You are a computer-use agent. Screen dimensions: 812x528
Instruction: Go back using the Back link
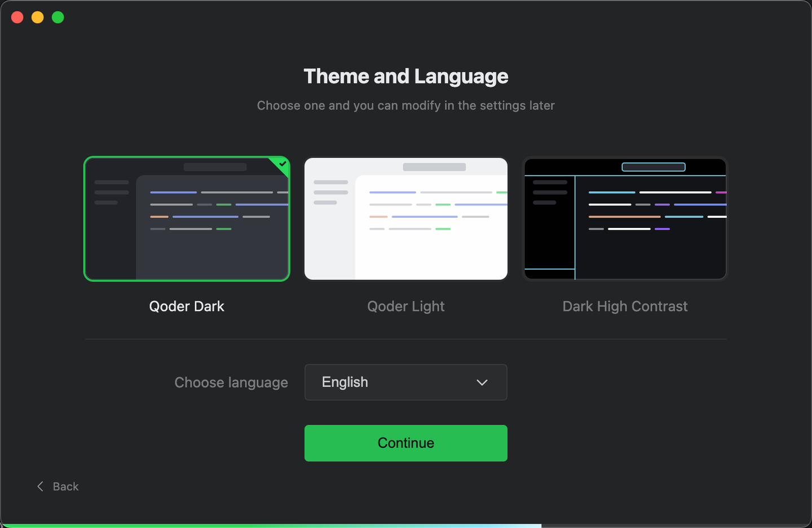tap(58, 486)
